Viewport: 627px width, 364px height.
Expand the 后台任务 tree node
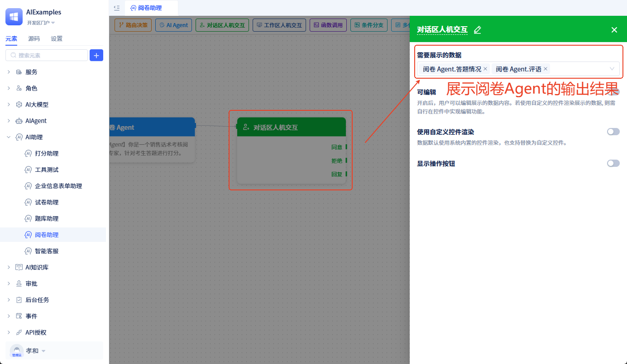9,300
